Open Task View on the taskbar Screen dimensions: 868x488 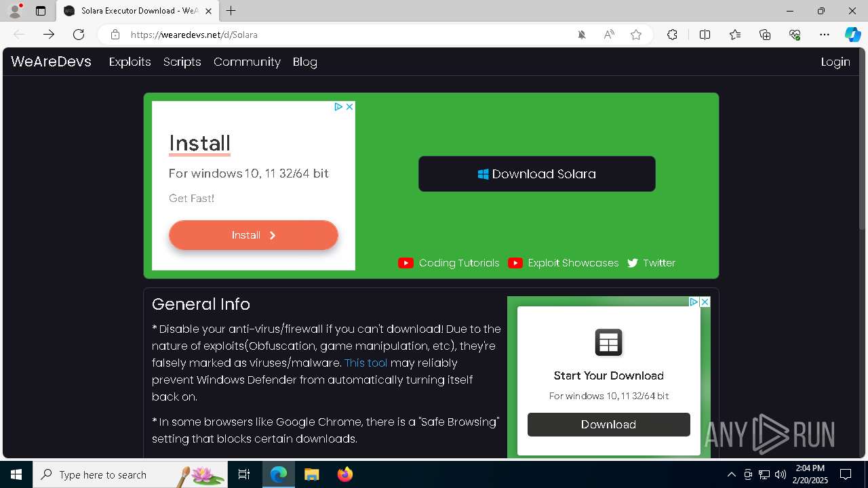244,474
